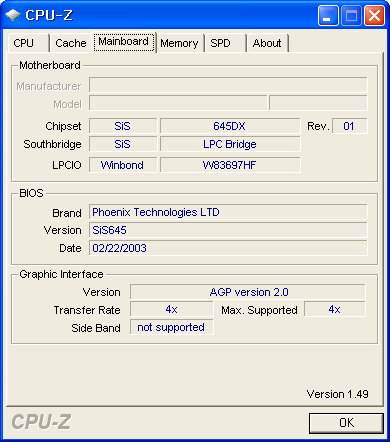Select the Mainboard tab
The height and width of the screenshot is (442, 390).
124,42
